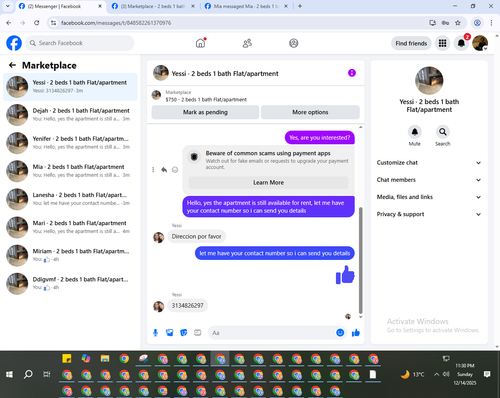Open the account profile picture menu
The height and width of the screenshot is (398, 500).
[x=480, y=43]
